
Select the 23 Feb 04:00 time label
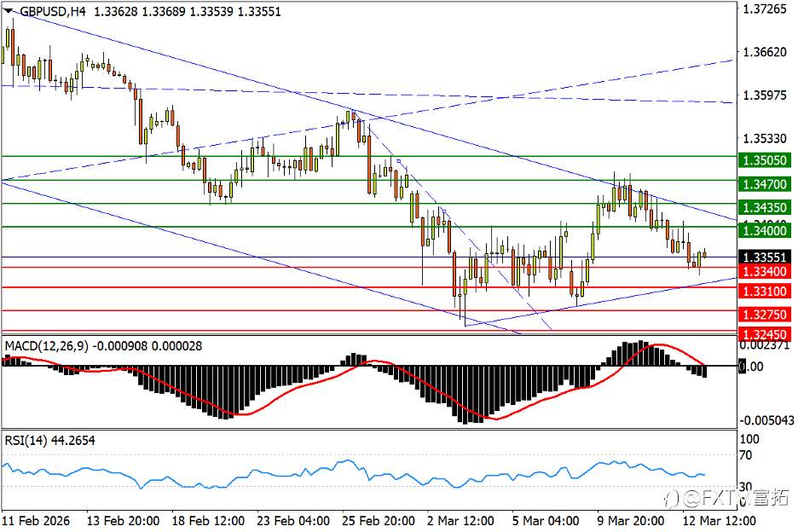coord(293,521)
